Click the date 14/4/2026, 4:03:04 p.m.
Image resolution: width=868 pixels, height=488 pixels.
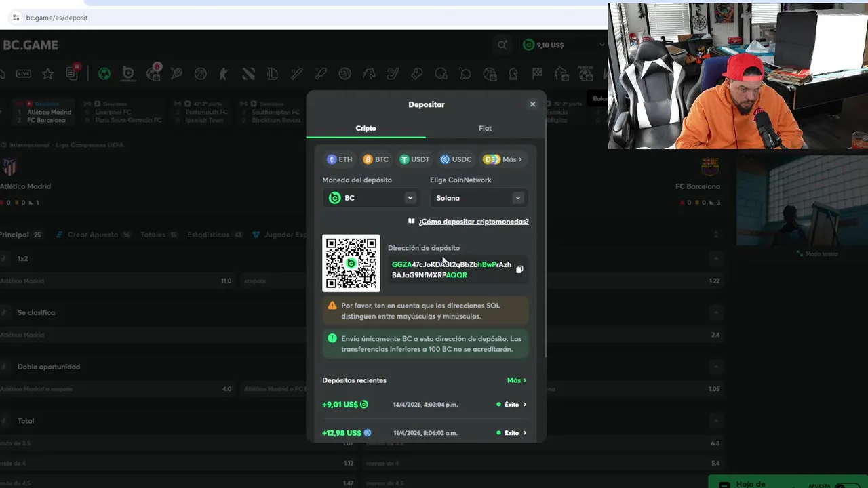(425, 405)
